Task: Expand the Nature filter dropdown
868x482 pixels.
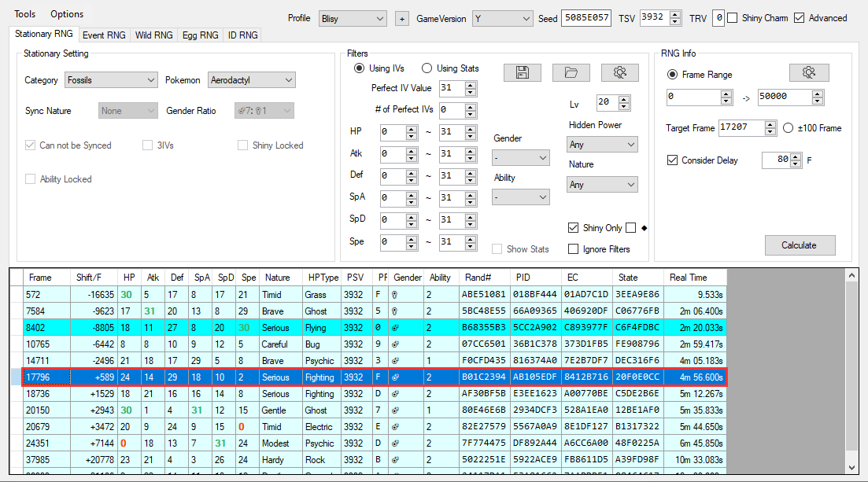Action: pos(602,184)
